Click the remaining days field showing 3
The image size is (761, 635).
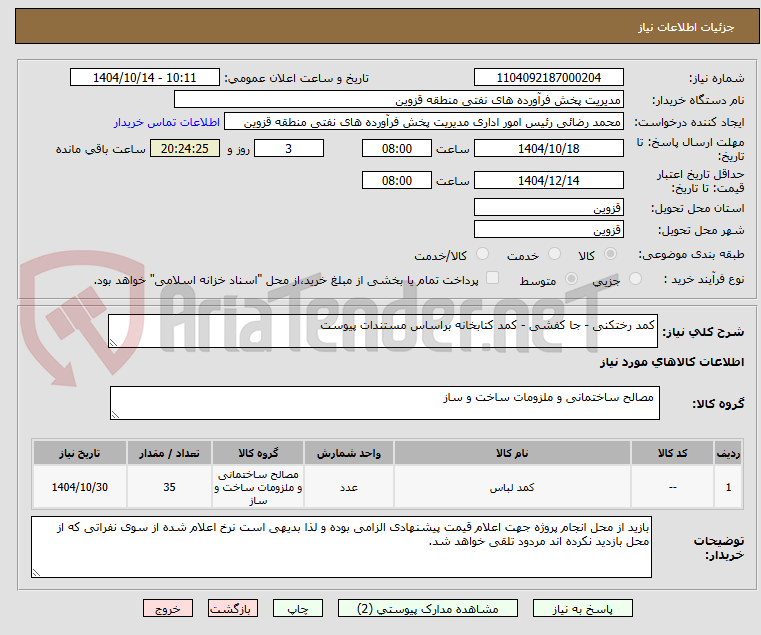[x=289, y=149]
